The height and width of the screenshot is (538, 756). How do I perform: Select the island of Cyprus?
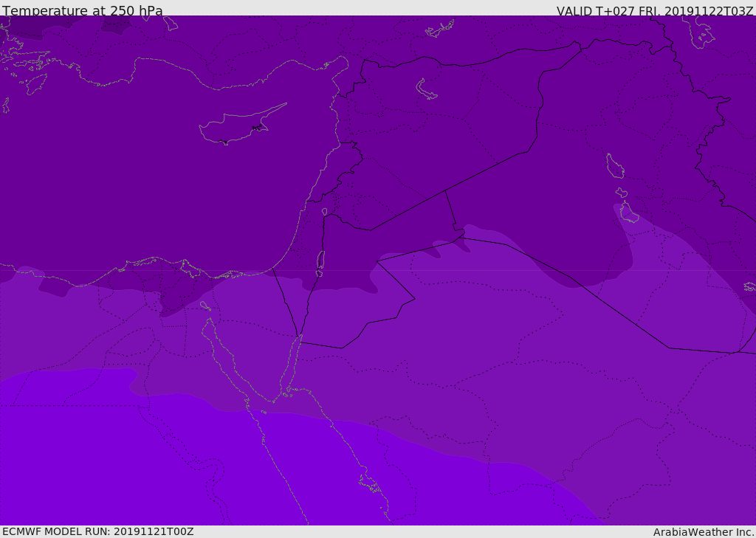click(x=238, y=126)
